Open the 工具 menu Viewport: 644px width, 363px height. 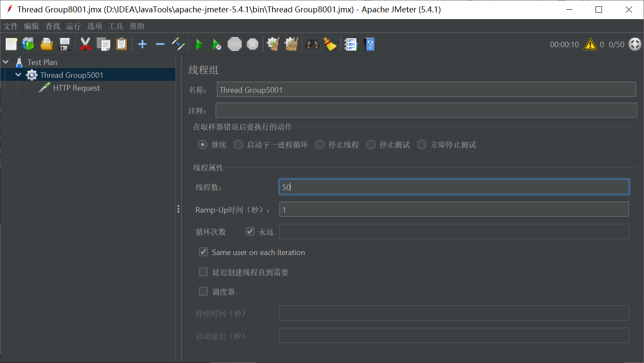tap(116, 26)
